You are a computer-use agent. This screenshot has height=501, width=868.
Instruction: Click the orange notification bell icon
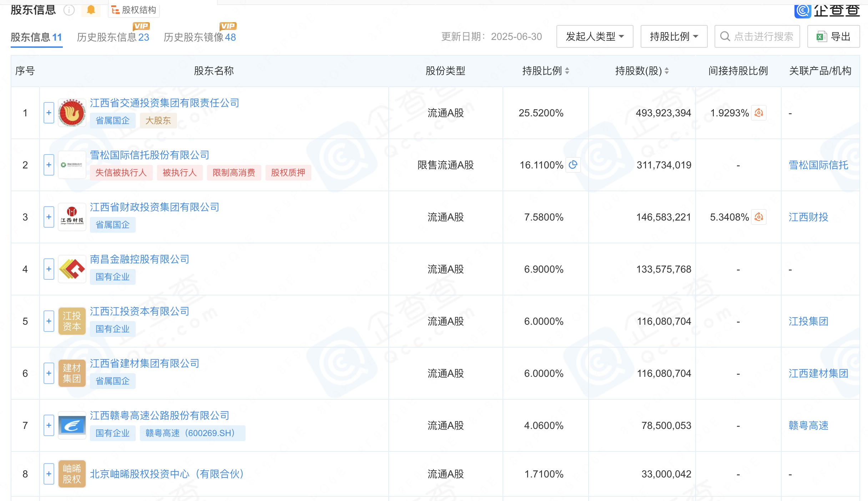click(91, 10)
